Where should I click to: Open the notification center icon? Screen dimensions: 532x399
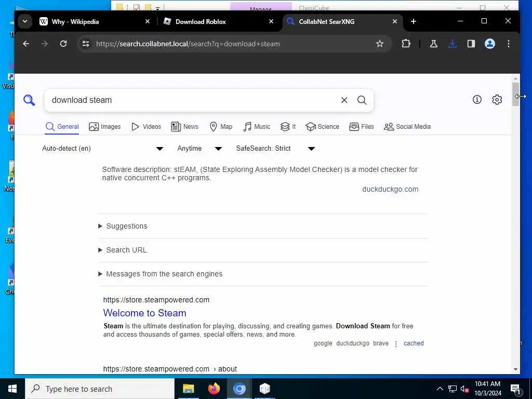515,389
